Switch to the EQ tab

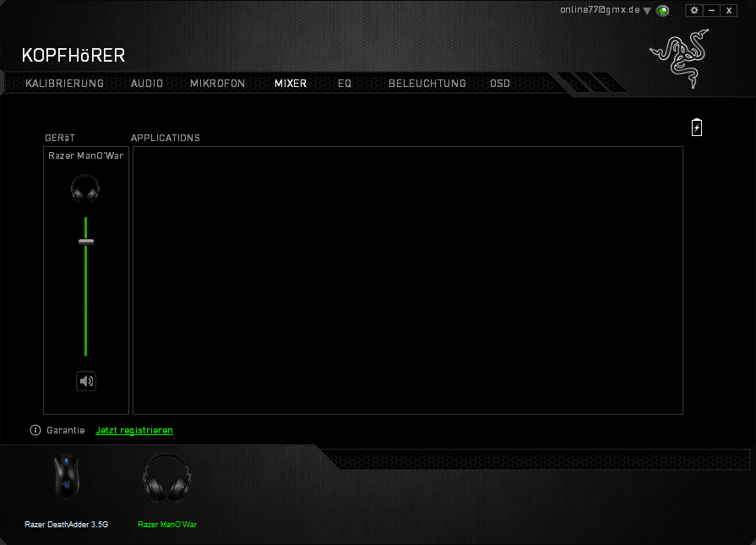pos(345,84)
